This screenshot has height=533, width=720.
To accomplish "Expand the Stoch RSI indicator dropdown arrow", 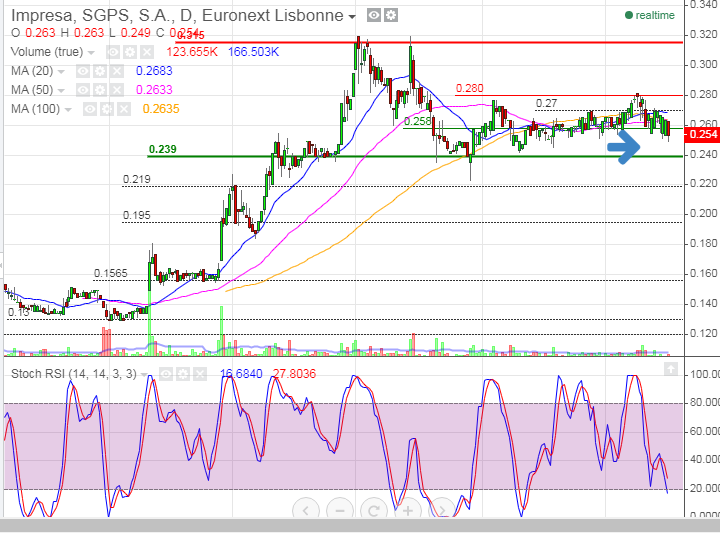I will [144, 375].
